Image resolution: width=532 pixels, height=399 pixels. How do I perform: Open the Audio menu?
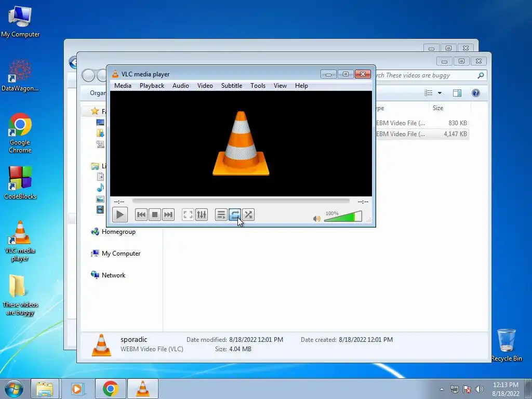click(x=180, y=86)
